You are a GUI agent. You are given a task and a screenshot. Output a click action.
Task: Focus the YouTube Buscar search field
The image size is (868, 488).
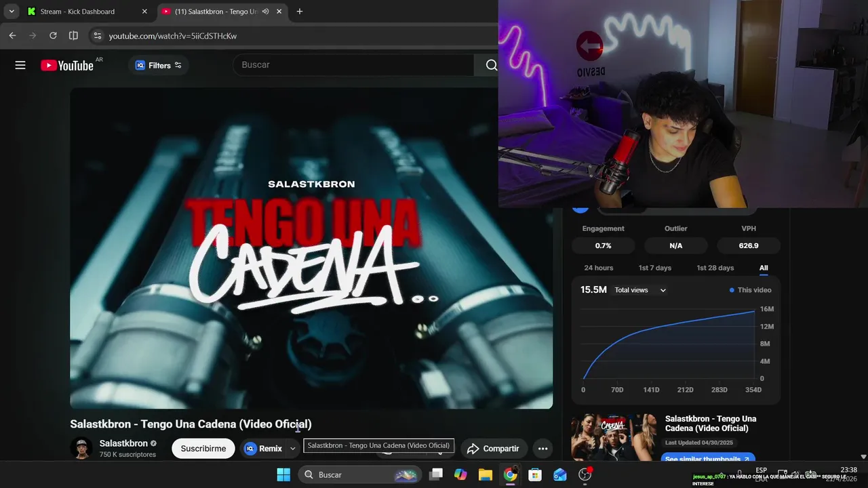[353, 65]
